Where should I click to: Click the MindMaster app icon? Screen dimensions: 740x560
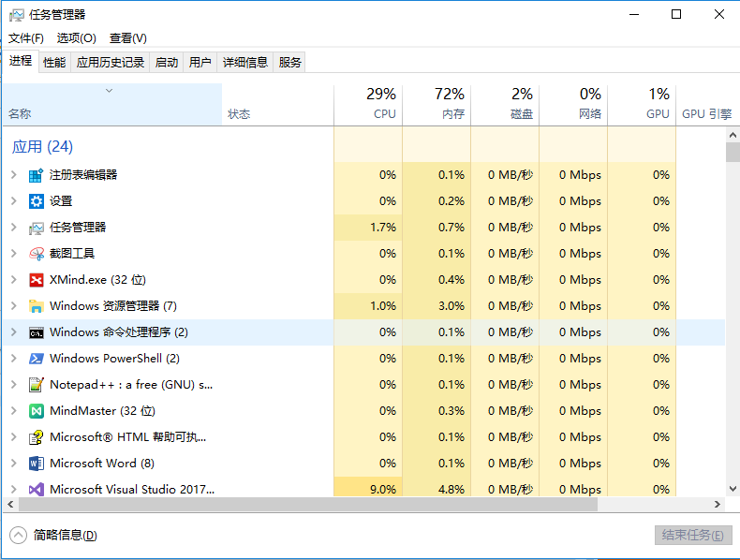(37, 411)
